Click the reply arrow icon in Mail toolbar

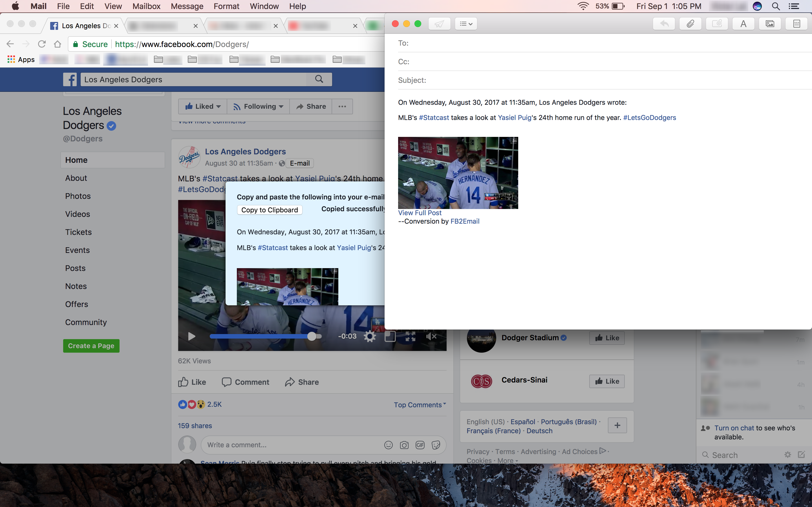pos(664,24)
